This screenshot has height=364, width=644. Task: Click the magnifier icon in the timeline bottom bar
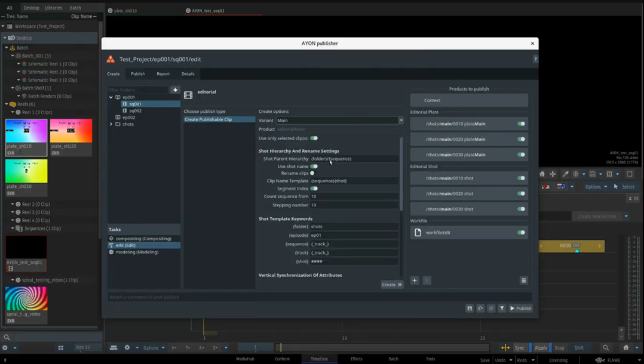(x=606, y=347)
